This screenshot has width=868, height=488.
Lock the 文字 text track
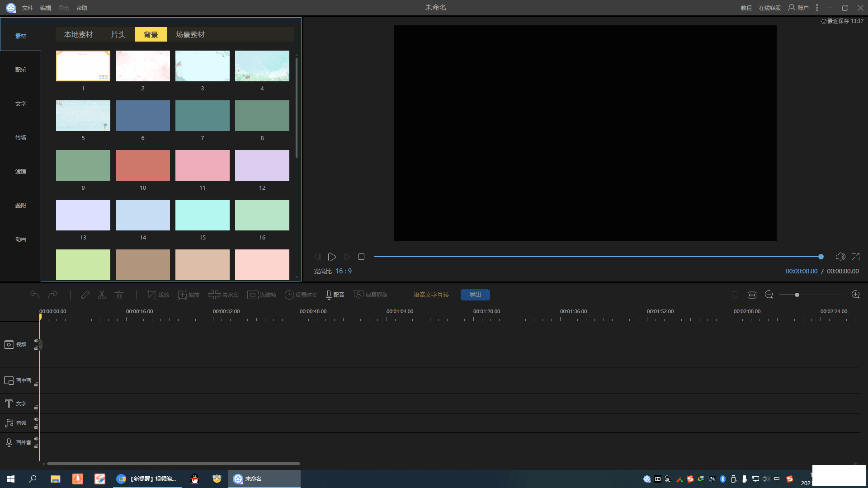36,408
